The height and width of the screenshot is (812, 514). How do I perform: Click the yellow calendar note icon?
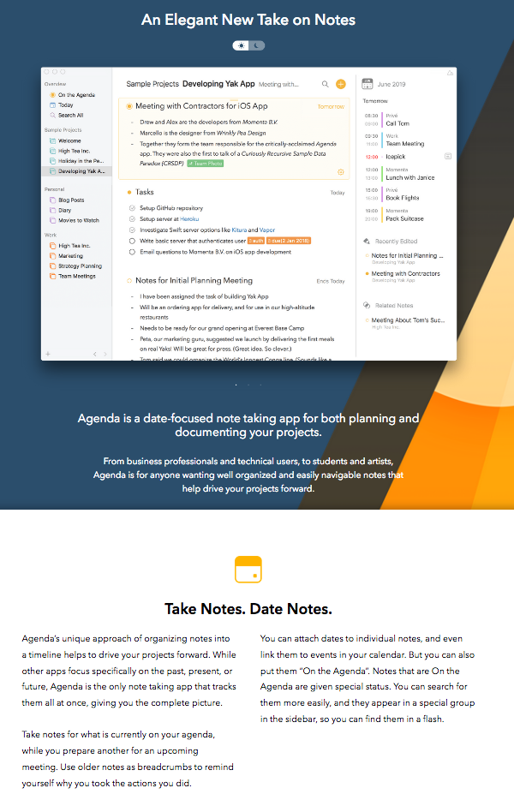pyautogui.click(x=248, y=570)
